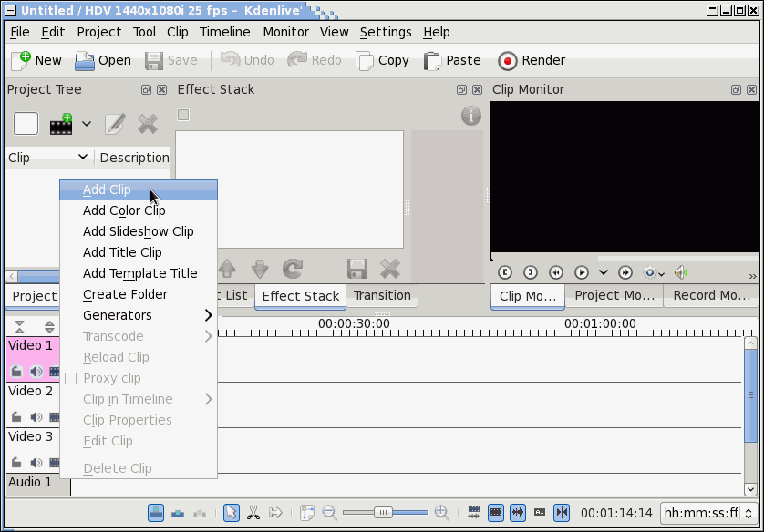Toggle the Effect Stack enable checkbox
Screen dimensions: 764x532
point(183,115)
